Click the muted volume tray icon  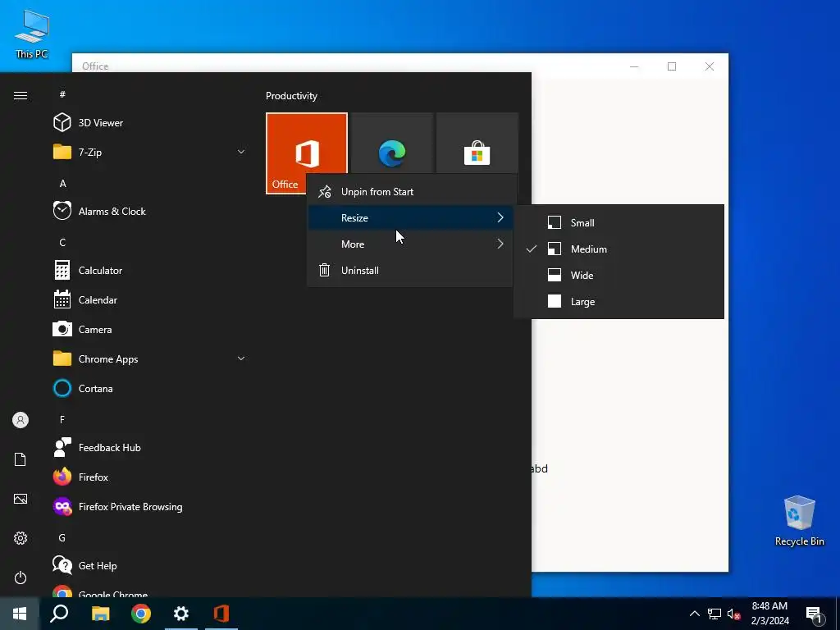[x=734, y=614]
